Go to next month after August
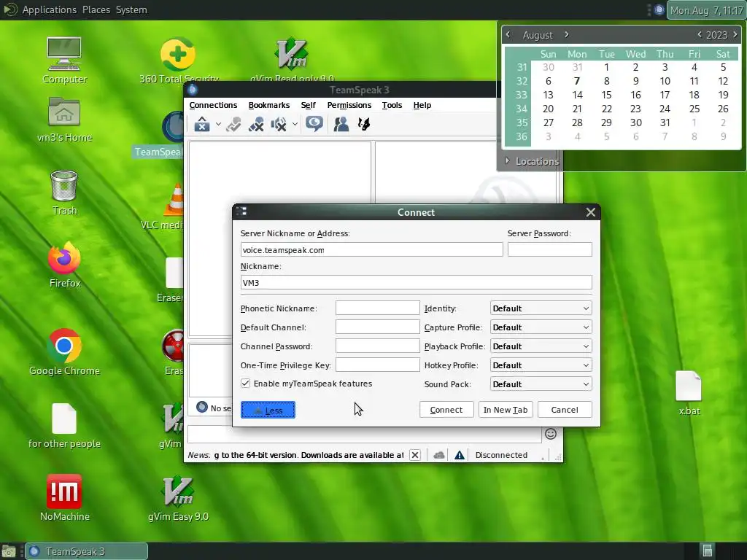This screenshot has width=747, height=560. [566, 34]
